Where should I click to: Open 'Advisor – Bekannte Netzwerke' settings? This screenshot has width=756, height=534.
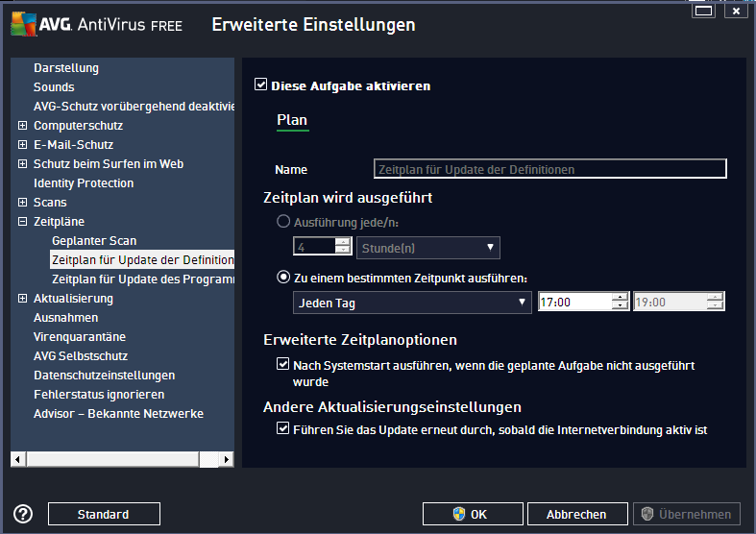(118, 414)
